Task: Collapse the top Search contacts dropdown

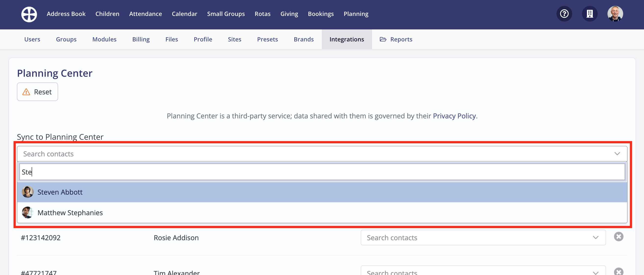Action: click(x=322, y=154)
